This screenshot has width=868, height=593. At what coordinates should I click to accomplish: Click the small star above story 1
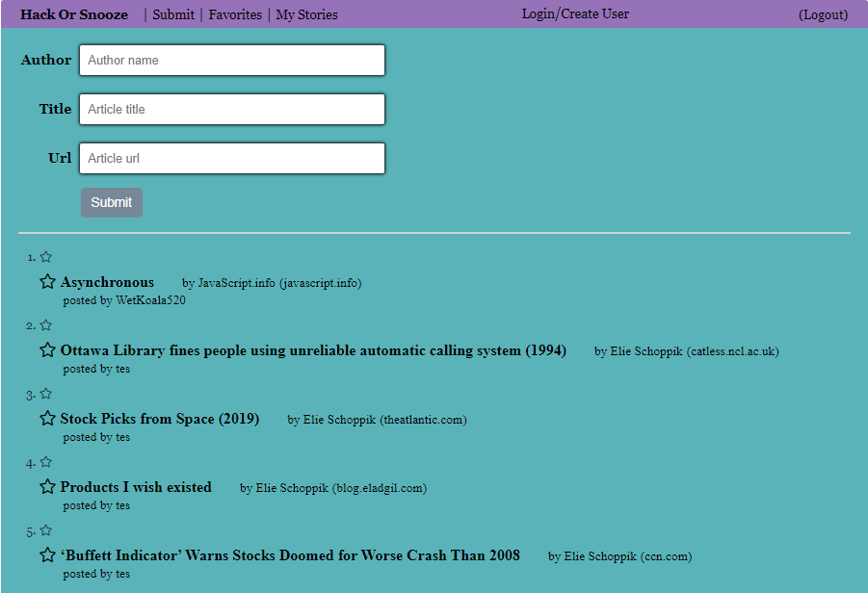(45, 255)
